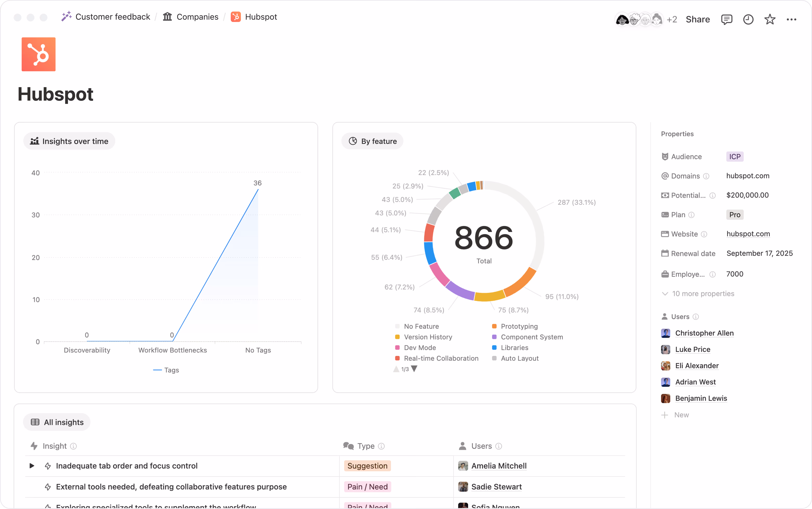Open Amelia Mitchell user link
The width and height of the screenshot is (812, 509).
[x=499, y=466]
